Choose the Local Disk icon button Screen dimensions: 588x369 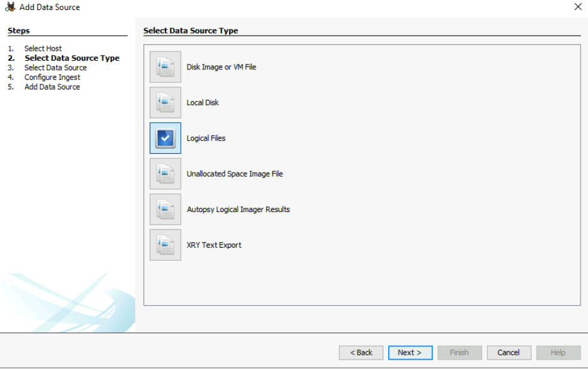(165, 103)
